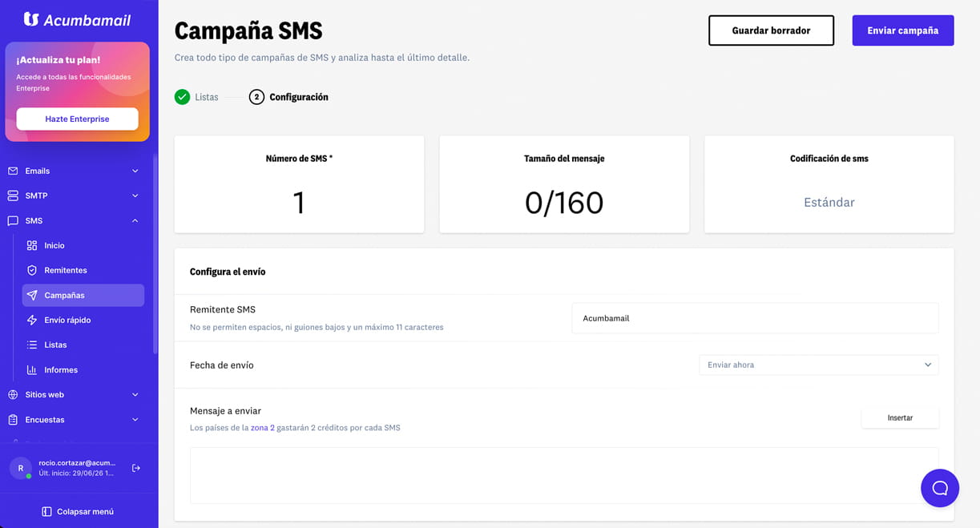Expand the Sitios web section
Screen dimensions: 980x528
(75, 394)
